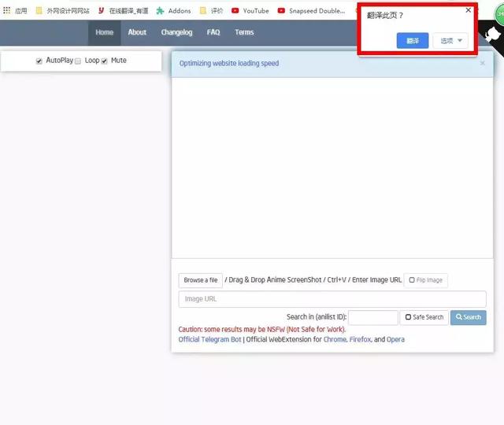Toggle the Flip Image option

pos(426,280)
